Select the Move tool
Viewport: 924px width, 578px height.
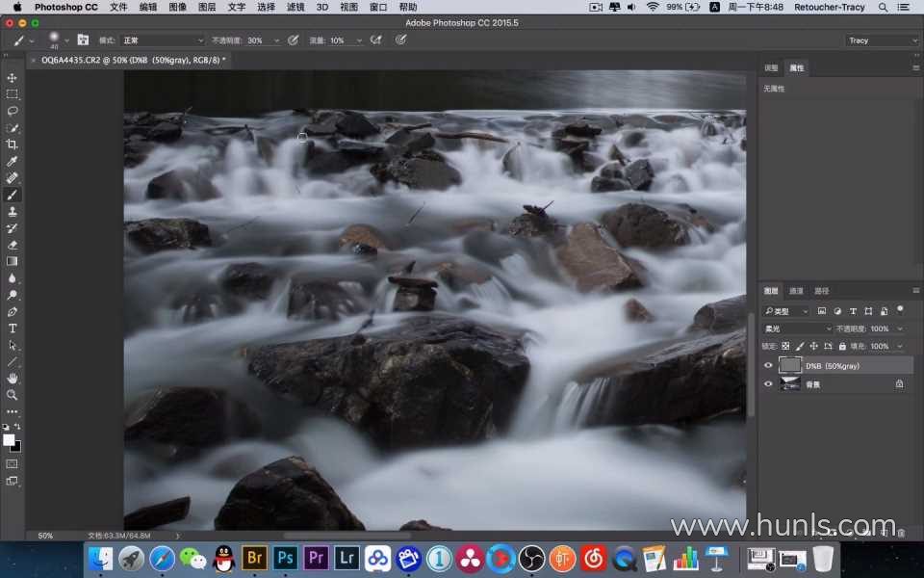tap(12, 78)
